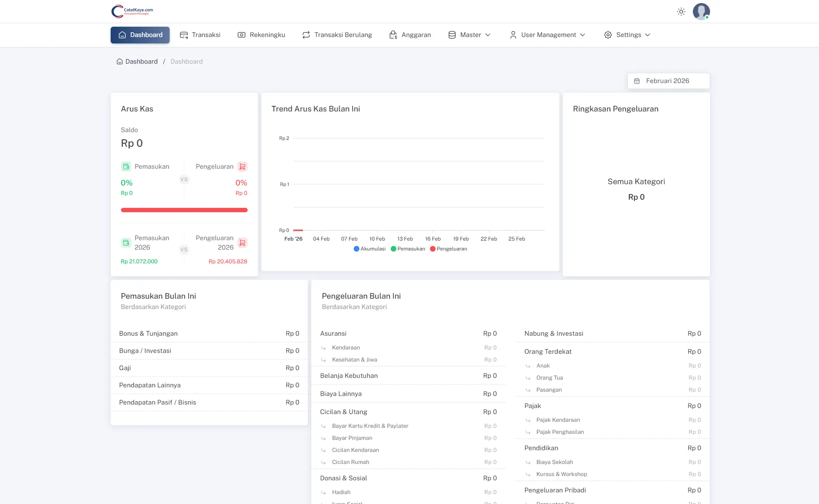Expand the User Management dropdown
819x504 pixels.
[547, 35]
